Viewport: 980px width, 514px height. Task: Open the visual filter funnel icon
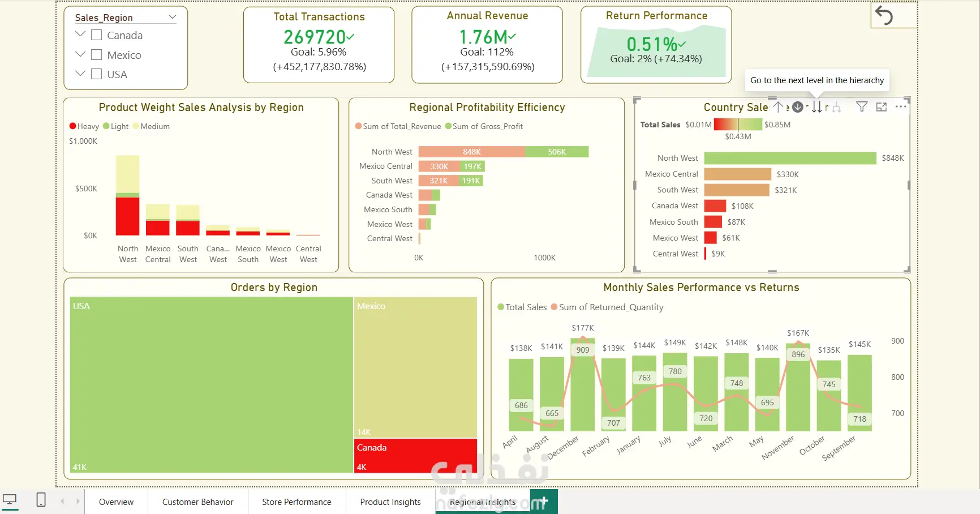pyautogui.click(x=862, y=106)
